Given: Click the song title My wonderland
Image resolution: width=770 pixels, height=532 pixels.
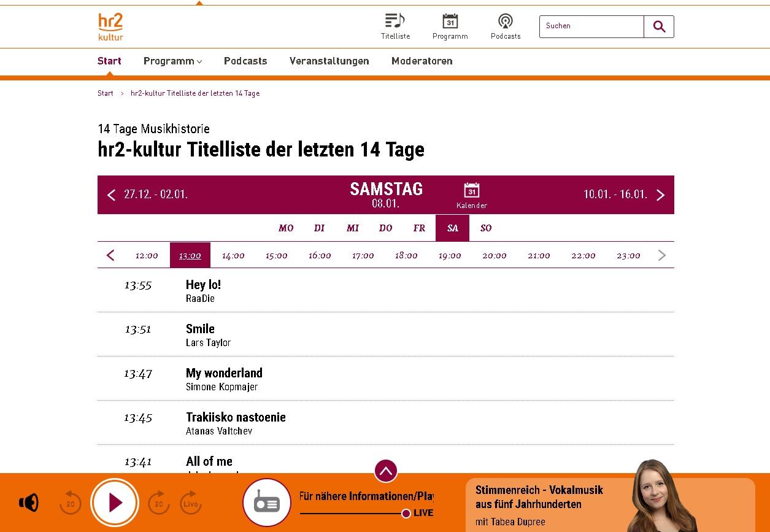Looking at the screenshot, I should tap(224, 373).
